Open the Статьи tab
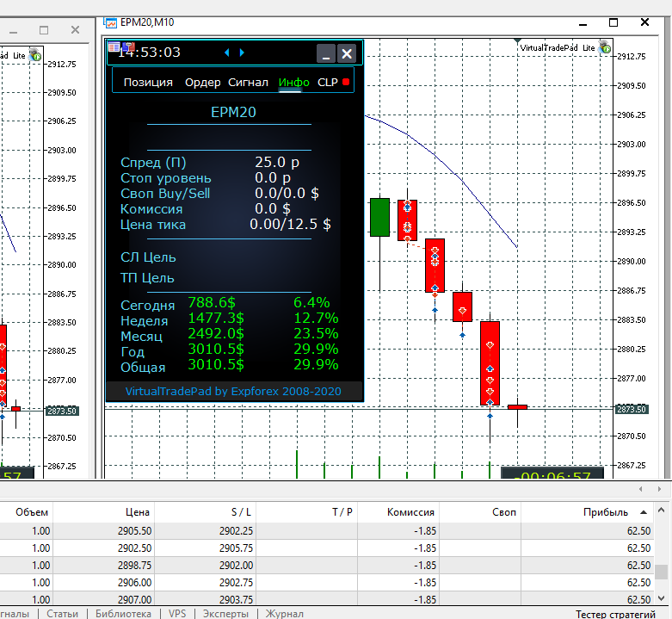The width and height of the screenshot is (672, 619). [62, 614]
